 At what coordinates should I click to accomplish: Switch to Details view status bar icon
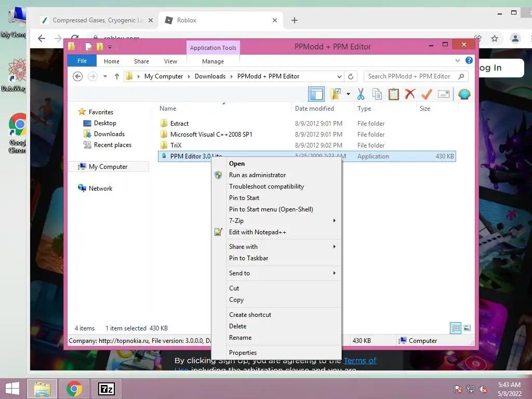[x=456, y=328]
